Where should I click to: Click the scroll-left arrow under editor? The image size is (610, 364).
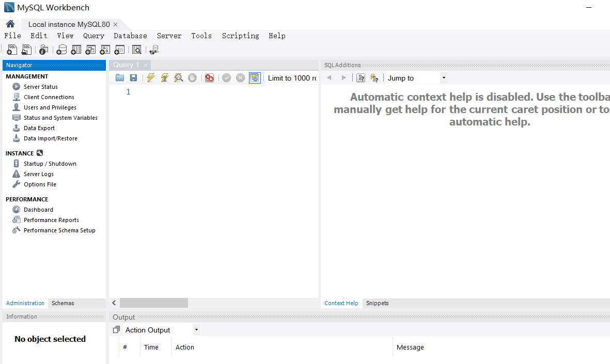click(x=114, y=303)
